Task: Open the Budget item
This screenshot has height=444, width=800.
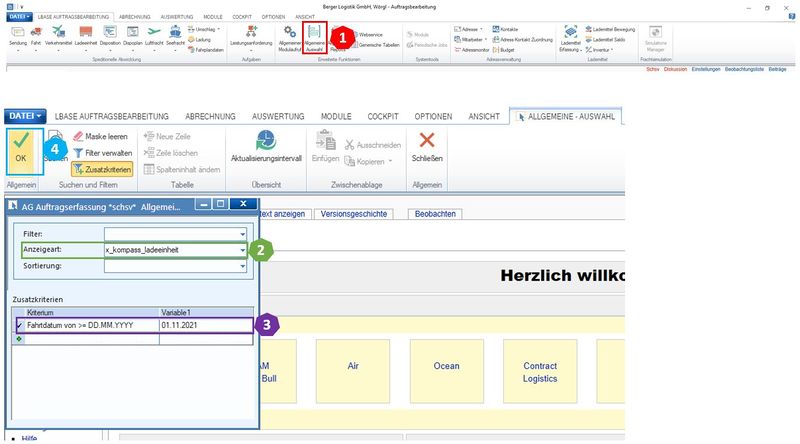Action: (x=504, y=50)
